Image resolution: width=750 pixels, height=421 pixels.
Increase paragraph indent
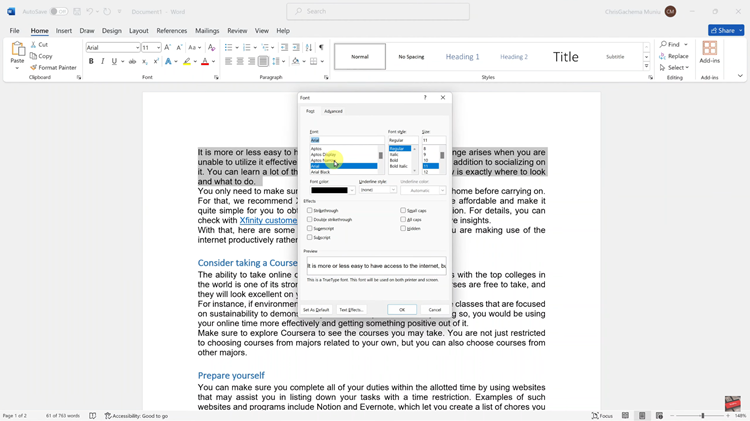(x=296, y=47)
